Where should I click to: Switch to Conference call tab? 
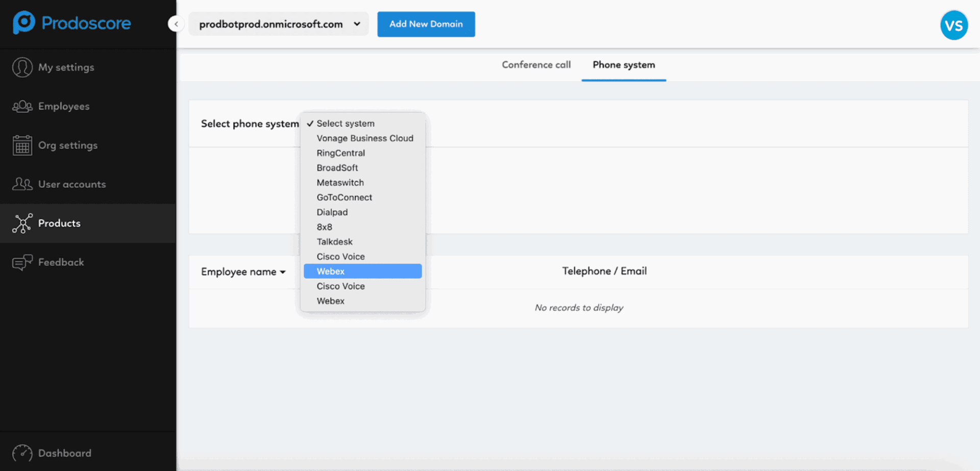pyautogui.click(x=536, y=65)
